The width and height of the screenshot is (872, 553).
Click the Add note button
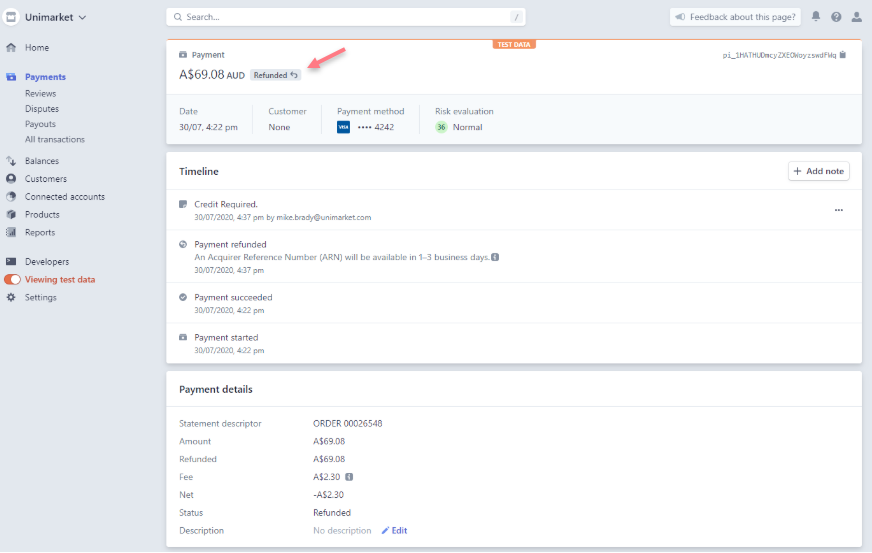[818, 171]
